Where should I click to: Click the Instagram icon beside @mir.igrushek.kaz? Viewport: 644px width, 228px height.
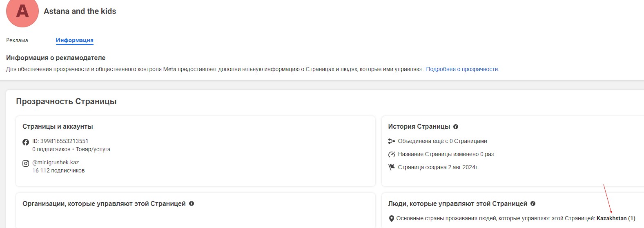[x=26, y=163]
